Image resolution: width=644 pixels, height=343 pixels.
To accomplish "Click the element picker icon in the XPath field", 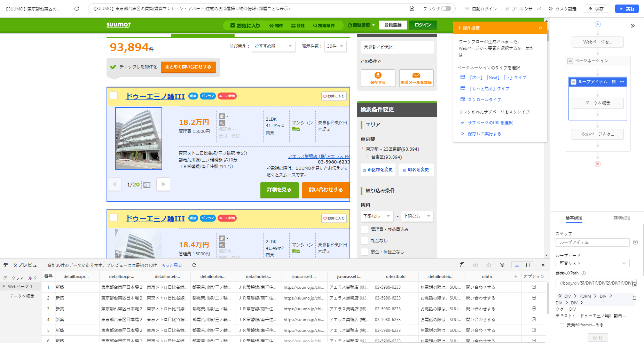I will (x=634, y=284).
